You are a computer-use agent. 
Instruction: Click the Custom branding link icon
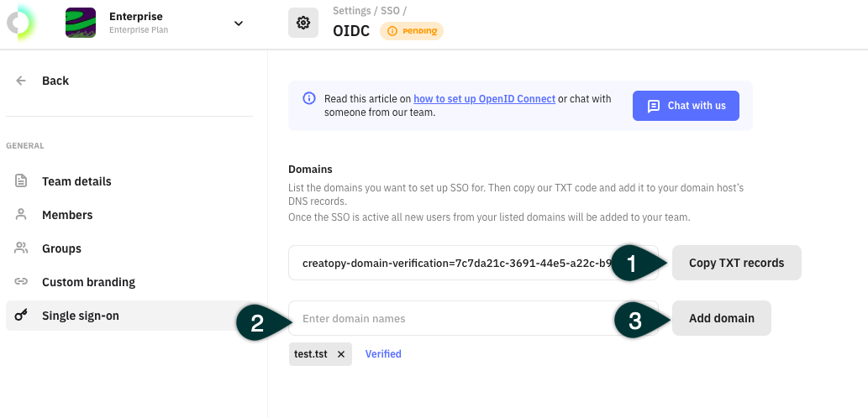[x=21, y=281]
